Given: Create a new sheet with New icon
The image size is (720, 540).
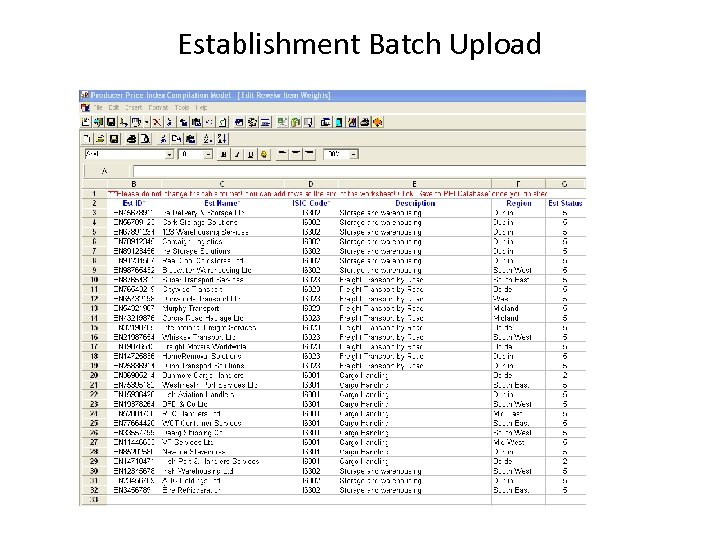Looking at the screenshot, I should (x=87, y=139).
